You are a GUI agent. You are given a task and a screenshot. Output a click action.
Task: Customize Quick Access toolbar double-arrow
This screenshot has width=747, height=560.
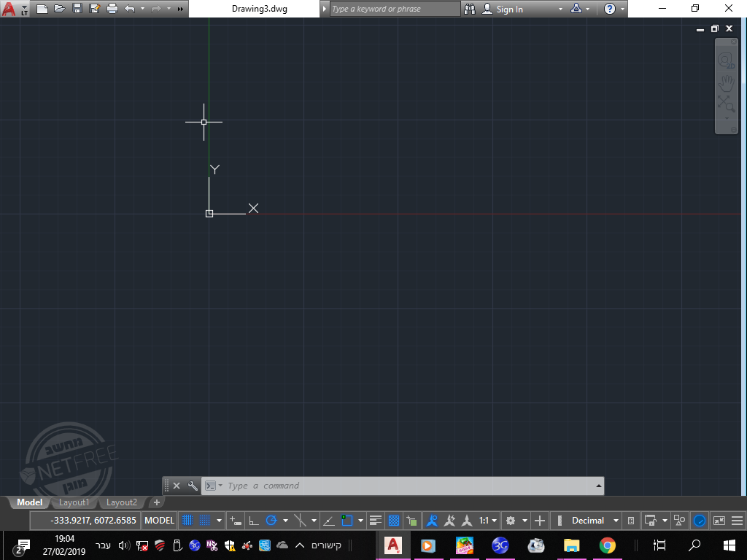click(180, 9)
